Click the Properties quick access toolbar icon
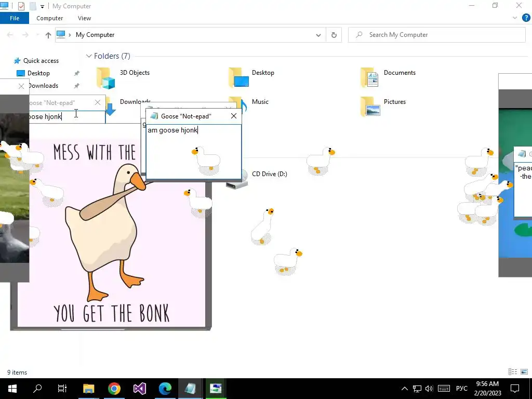 tap(21, 6)
